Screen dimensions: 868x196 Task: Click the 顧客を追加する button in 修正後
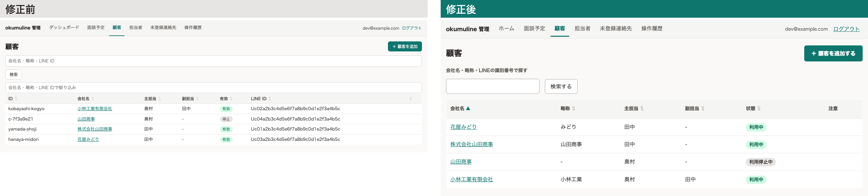(x=833, y=53)
